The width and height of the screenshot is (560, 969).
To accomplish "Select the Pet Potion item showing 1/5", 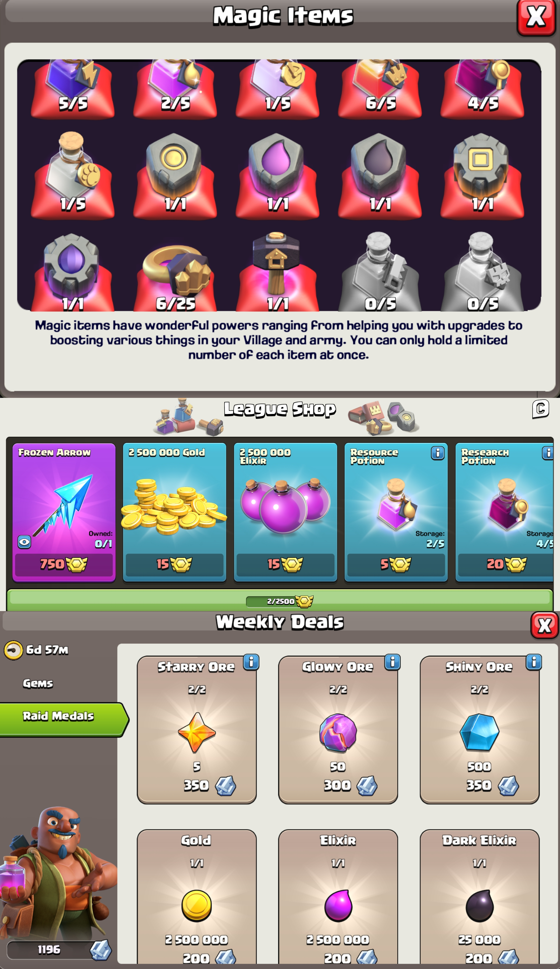I will click(73, 175).
